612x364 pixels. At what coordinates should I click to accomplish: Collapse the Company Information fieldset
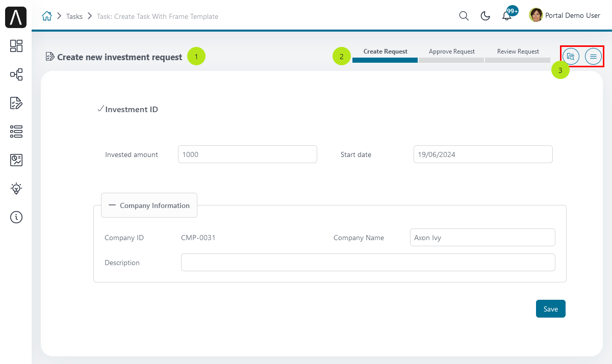click(x=149, y=205)
